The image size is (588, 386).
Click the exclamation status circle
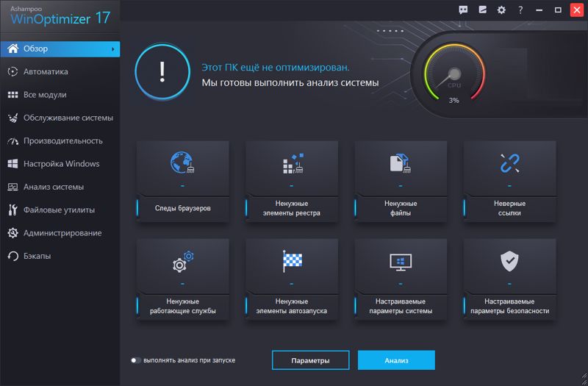(x=162, y=71)
